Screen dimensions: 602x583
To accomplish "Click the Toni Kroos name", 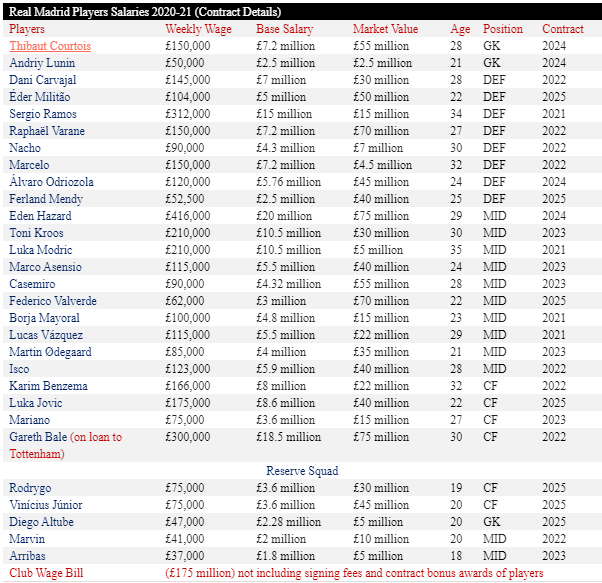I will tap(36, 233).
